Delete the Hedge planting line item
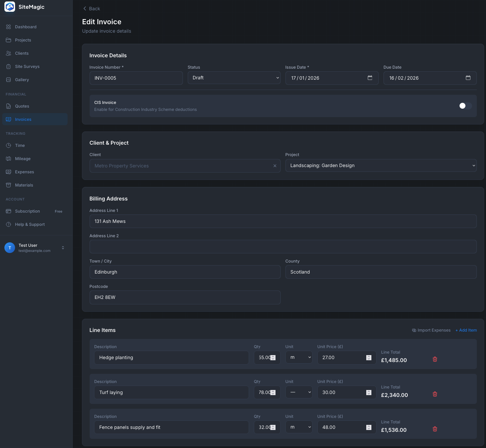Image resolution: width=486 pixels, height=448 pixels. [x=435, y=359]
